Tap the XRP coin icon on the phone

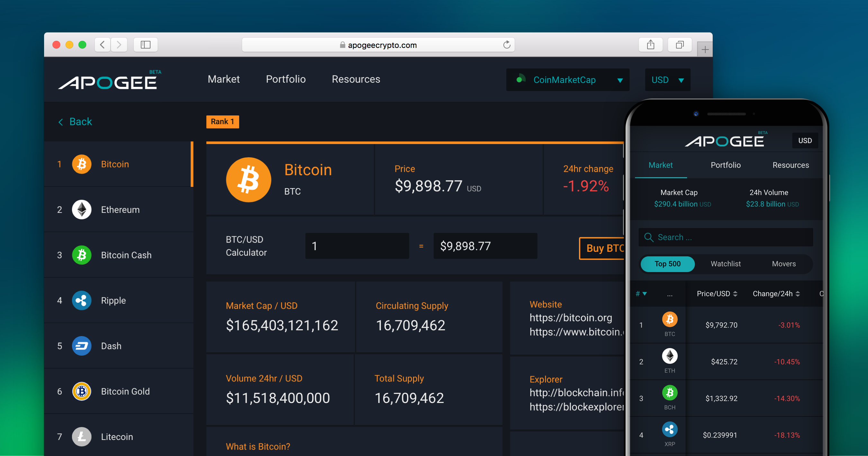tap(670, 429)
